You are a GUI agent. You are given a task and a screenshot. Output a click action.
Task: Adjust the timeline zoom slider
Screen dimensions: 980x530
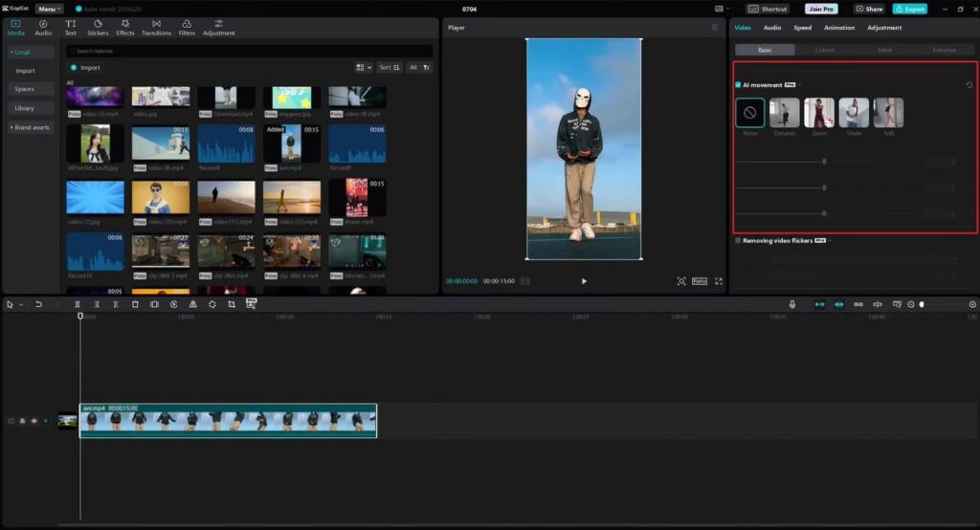[922, 304]
